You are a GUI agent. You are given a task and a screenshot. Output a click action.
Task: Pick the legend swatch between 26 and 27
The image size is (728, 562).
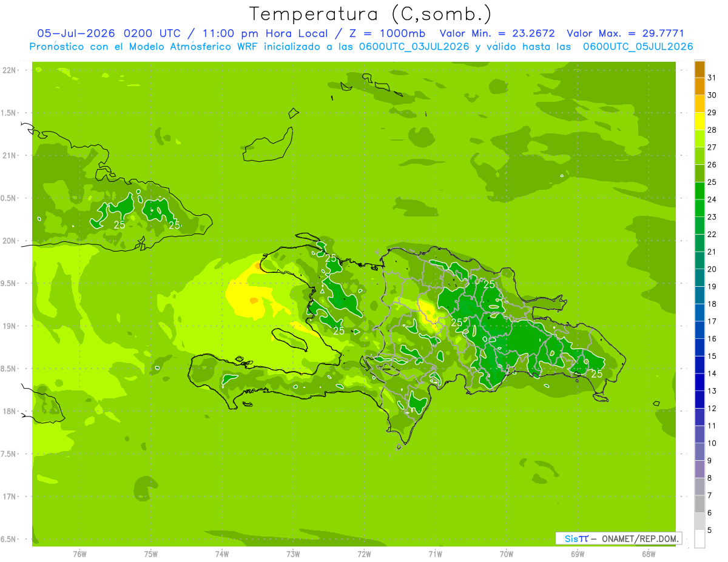699,156
